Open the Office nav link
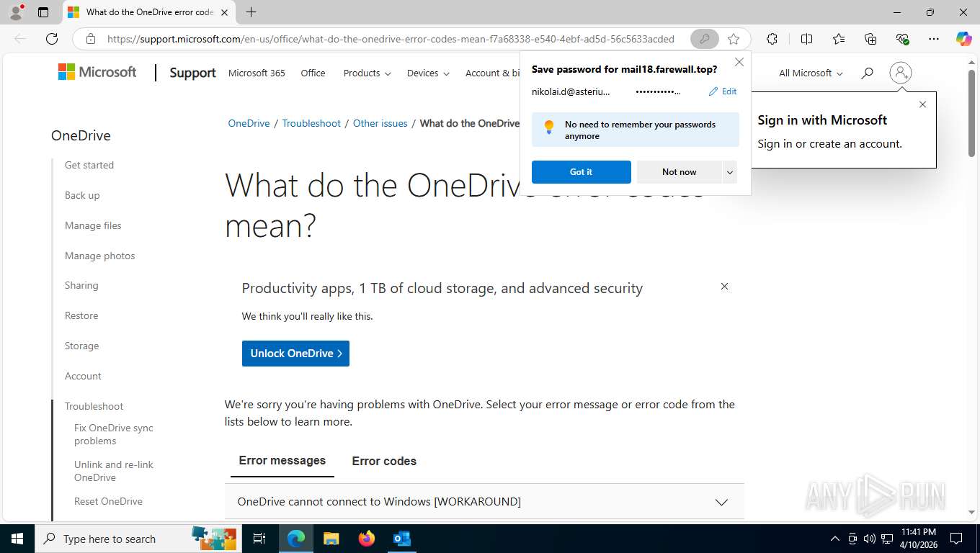The width and height of the screenshot is (980, 553). pos(313,73)
